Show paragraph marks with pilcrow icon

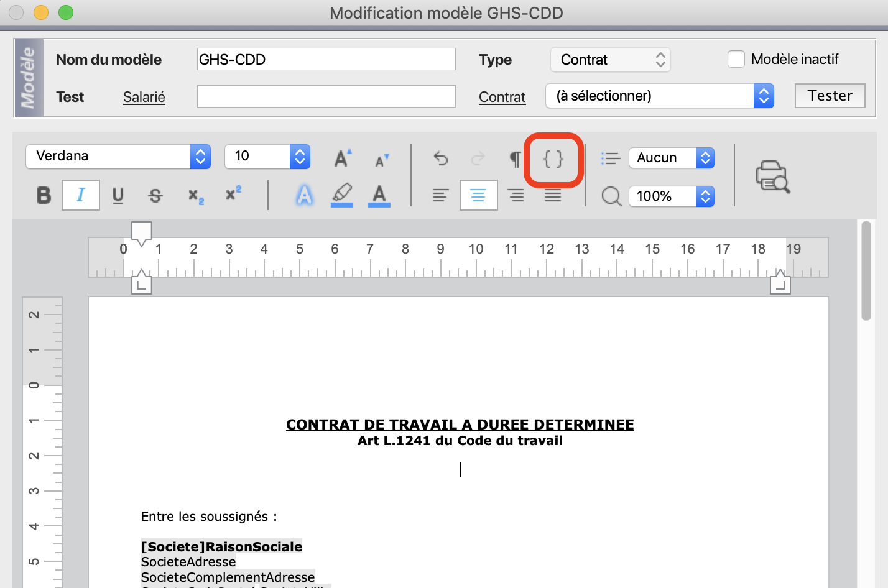pos(515,159)
